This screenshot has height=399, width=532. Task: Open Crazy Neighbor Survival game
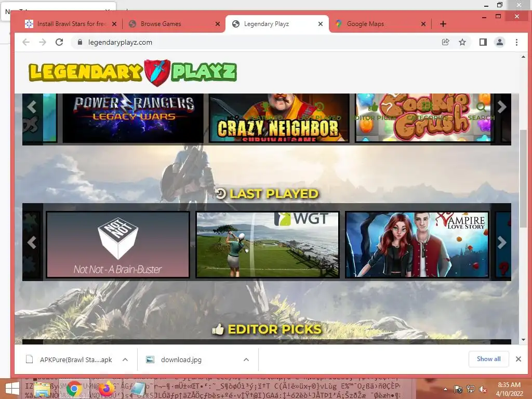pyautogui.click(x=279, y=118)
